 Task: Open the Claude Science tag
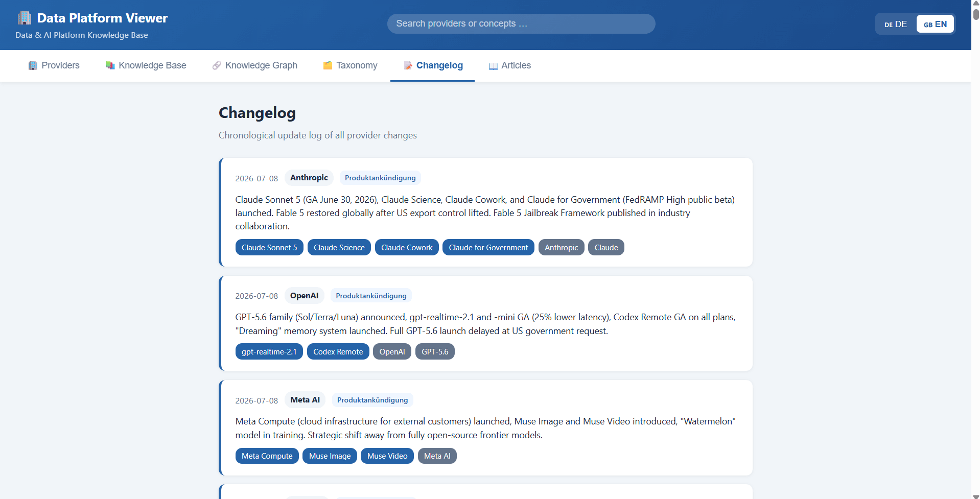tap(339, 248)
